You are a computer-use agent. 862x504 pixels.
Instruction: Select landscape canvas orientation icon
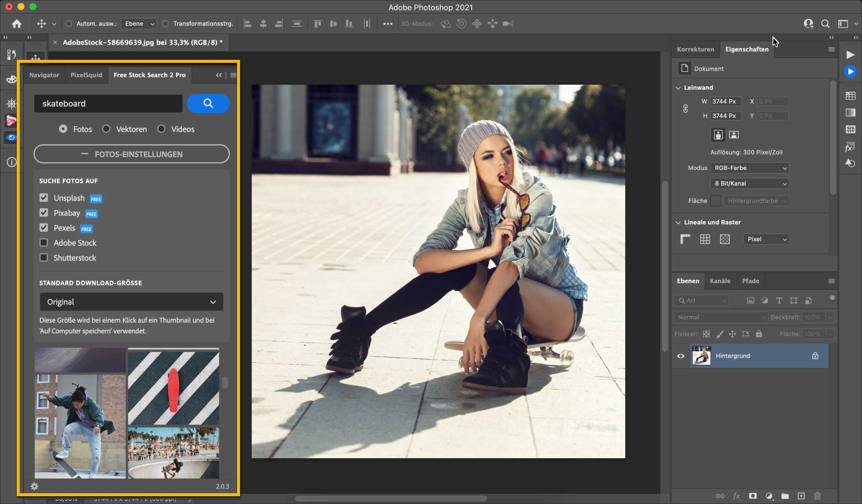tap(734, 135)
